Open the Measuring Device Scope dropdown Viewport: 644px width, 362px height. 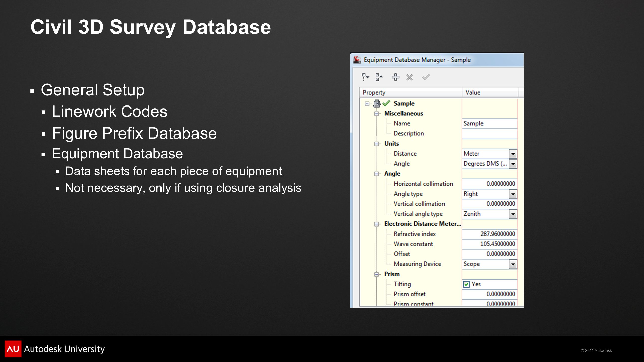pos(513,264)
